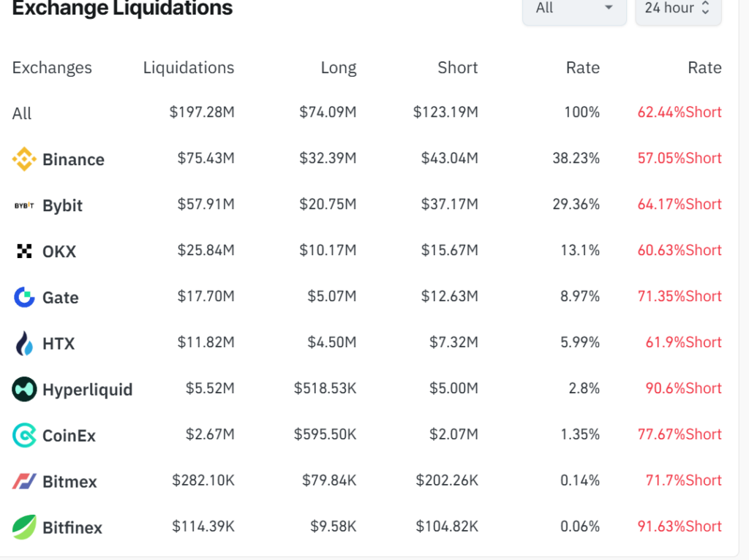Select the Bybit exchange icon
This screenshot has height=560, width=749.
23,205
